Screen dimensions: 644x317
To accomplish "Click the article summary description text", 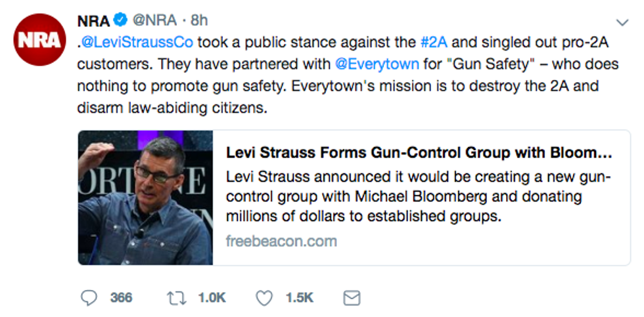I will 419,197.
